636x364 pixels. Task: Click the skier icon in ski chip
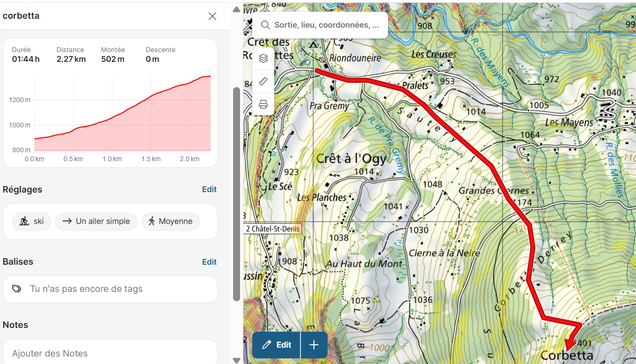pos(24,221)
